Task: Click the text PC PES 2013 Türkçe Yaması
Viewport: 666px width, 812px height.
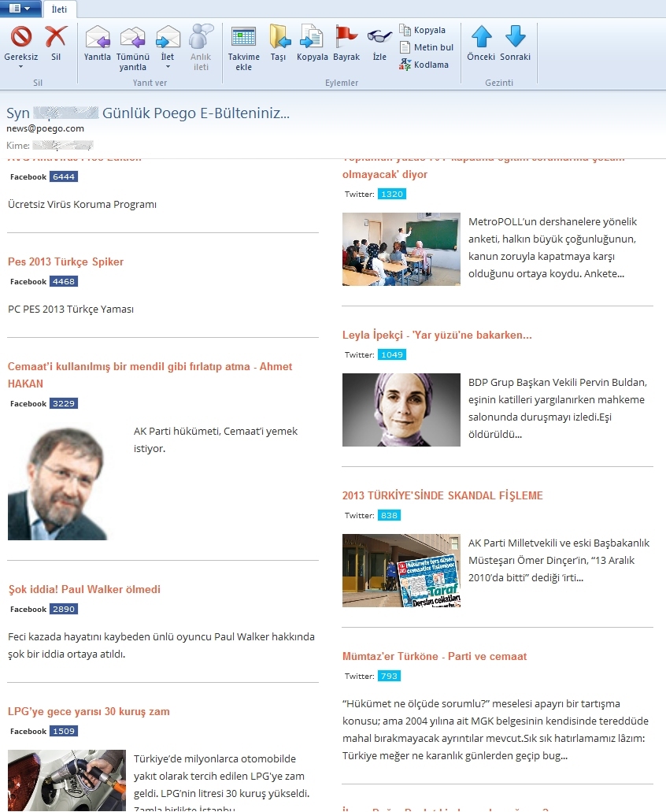Action: (71, 310)
